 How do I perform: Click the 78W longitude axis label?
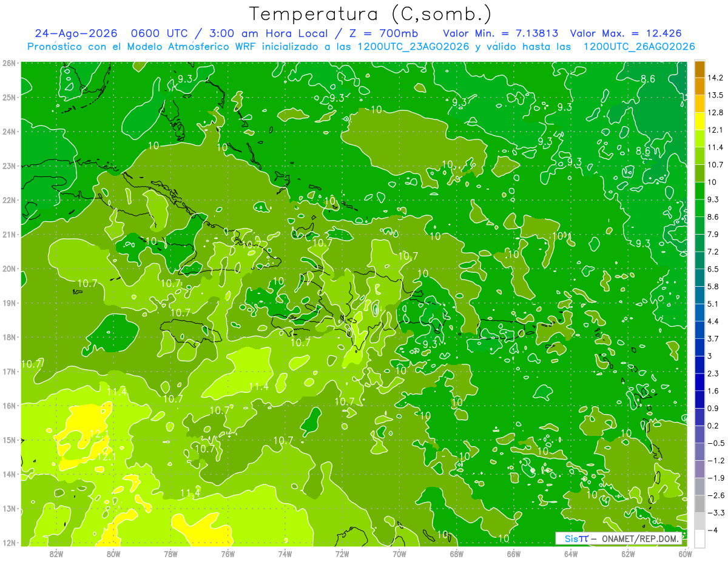[170, 554]
